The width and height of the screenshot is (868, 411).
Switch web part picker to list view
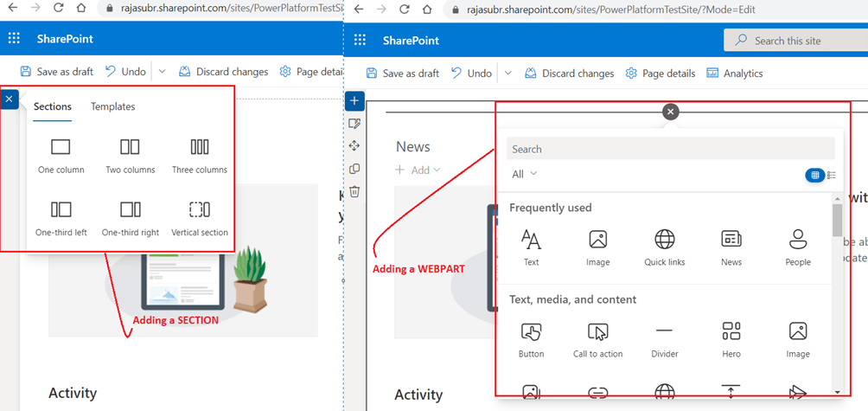point(832,176)
